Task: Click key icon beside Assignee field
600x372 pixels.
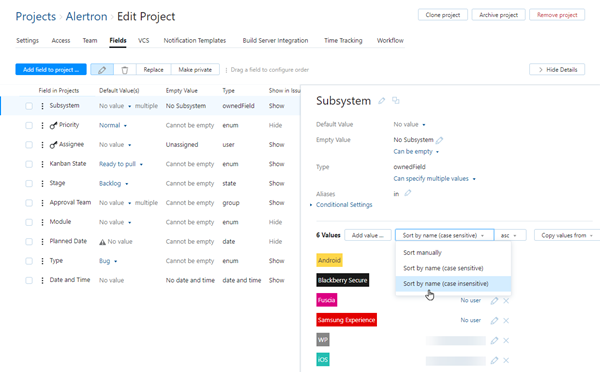Action: coord(53,145)
